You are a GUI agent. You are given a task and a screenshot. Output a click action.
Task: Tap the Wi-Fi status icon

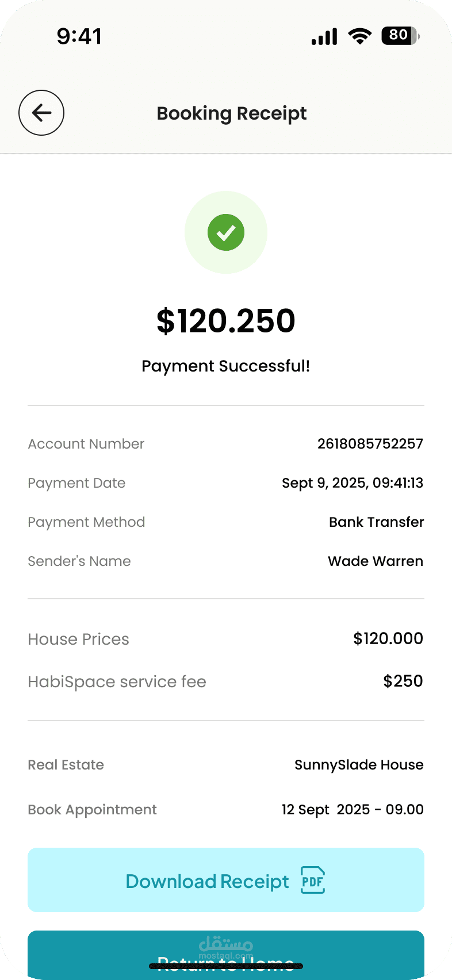360,36
